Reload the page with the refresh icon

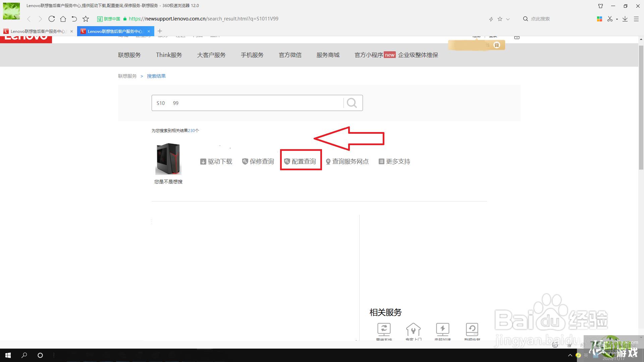click(52, 19)
